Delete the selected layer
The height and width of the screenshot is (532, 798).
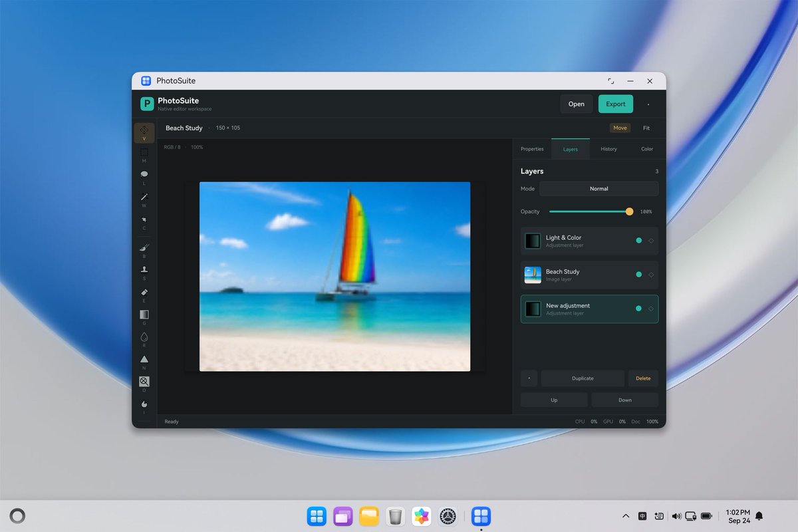coord(643,378)
